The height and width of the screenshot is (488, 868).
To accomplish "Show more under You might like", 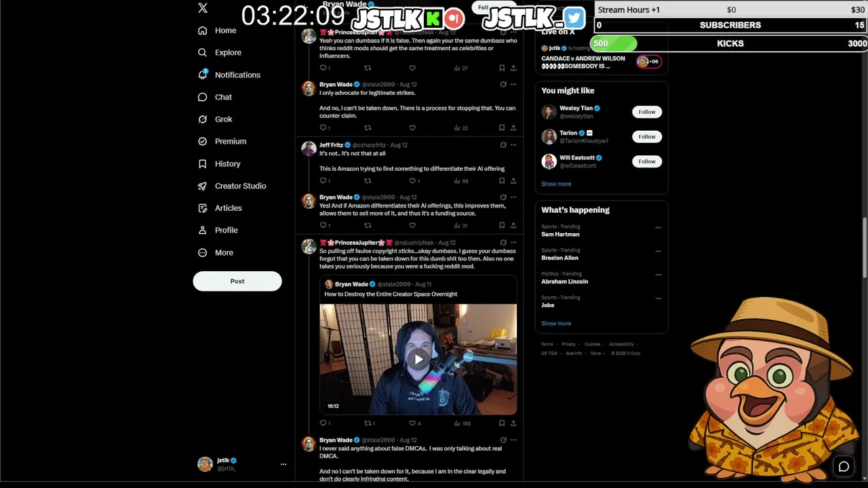I will coord(556,184).
